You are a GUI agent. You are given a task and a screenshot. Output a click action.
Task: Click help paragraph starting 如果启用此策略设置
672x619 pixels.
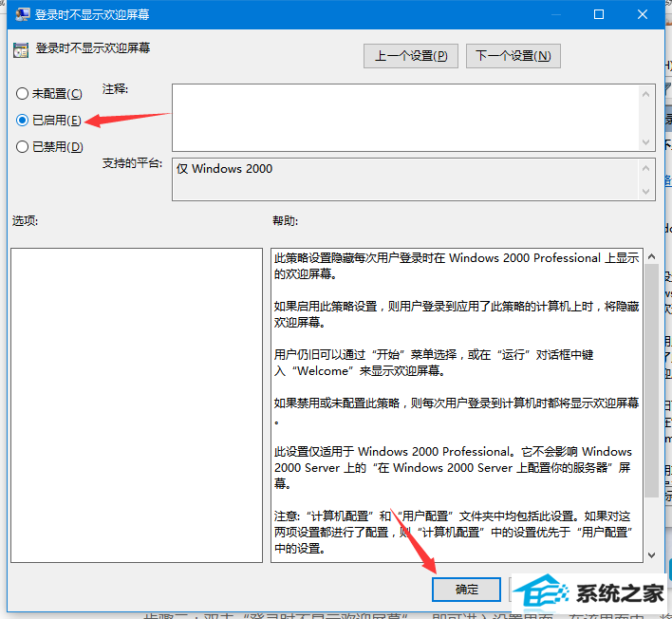(x=456, y=314)
